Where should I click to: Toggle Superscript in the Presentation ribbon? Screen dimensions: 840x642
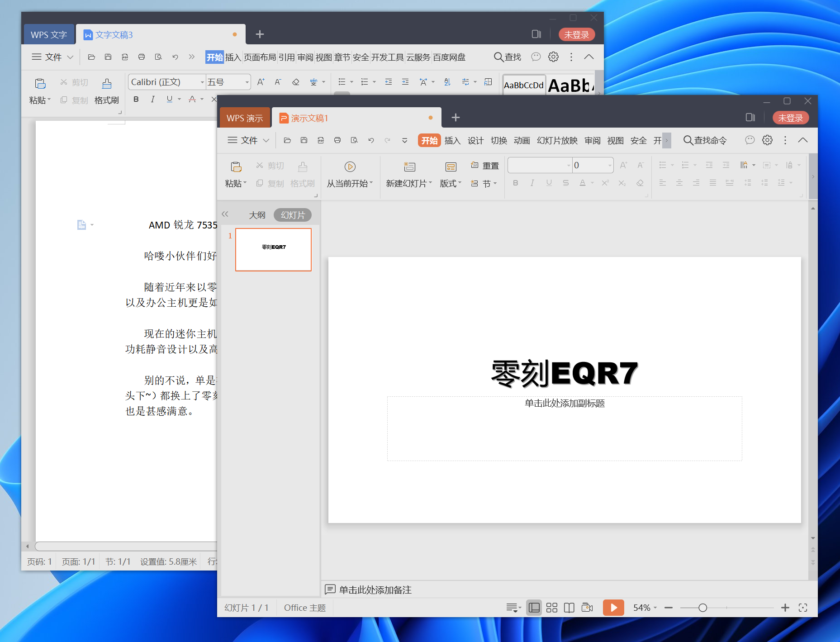tap(605, 183)
